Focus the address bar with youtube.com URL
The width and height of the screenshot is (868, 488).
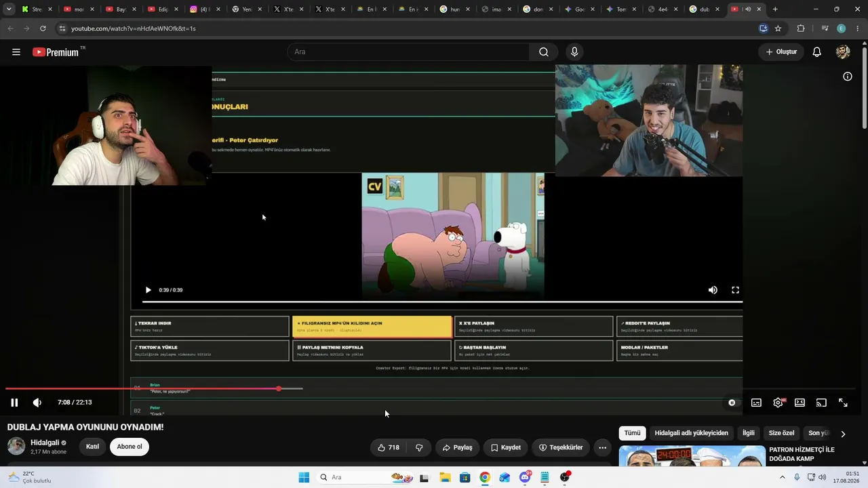[x=406, y=28]
